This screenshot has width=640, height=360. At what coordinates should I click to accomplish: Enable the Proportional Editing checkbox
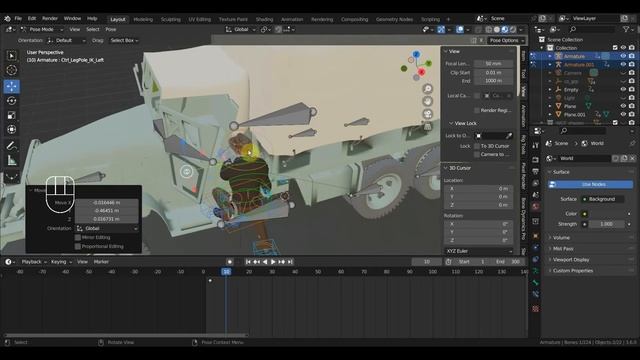click(78, 247)
